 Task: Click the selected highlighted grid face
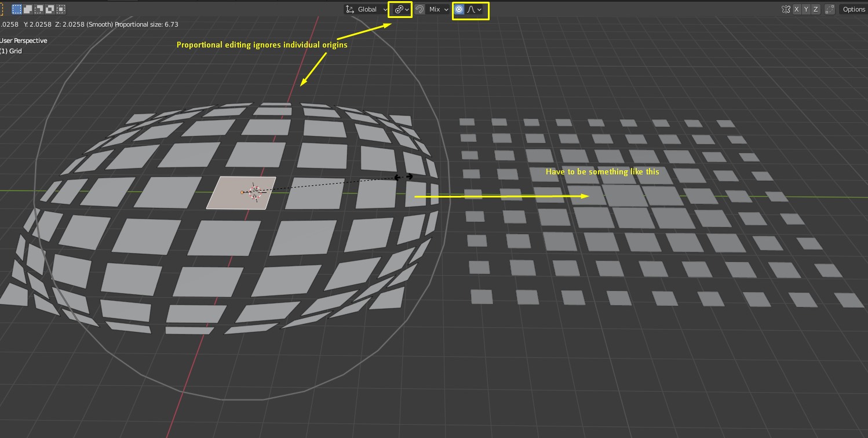241,192
